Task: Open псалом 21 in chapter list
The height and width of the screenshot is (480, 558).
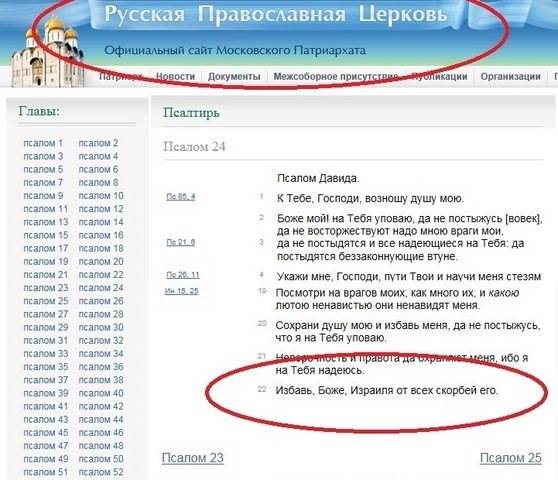Action: pyautogui.click(x=46, y=275)
